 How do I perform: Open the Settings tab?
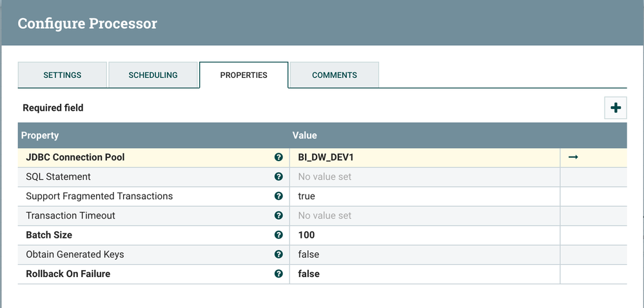click(x=63, y=75)
